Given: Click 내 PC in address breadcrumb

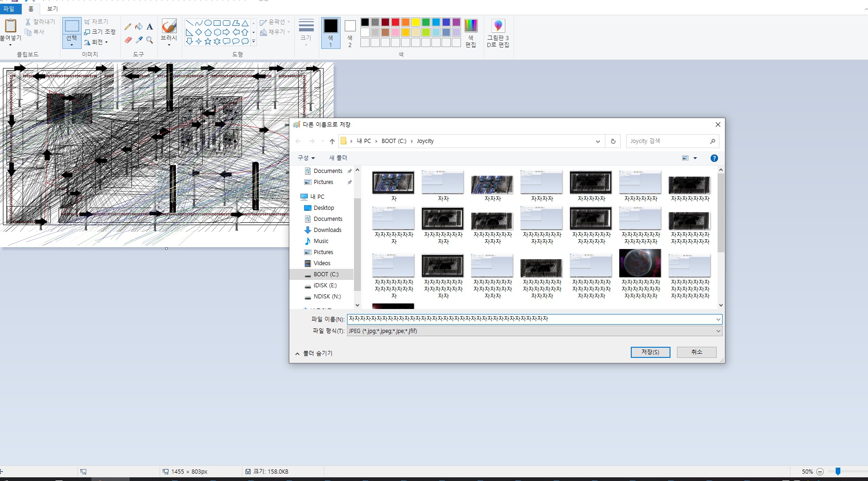Looking at the screenshot, I should pyautogui.click(x=364, y=141).
